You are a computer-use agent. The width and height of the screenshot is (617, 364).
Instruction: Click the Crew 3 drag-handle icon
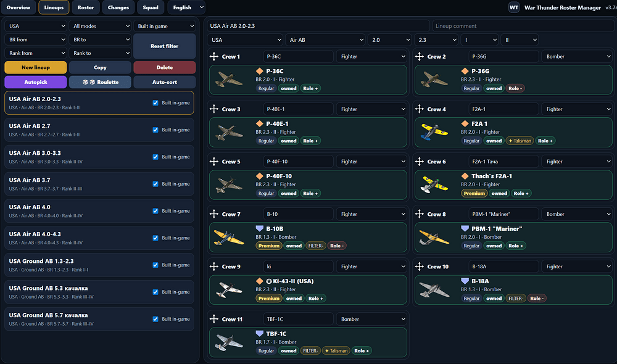pyautogui.click(x=214, y=109)
